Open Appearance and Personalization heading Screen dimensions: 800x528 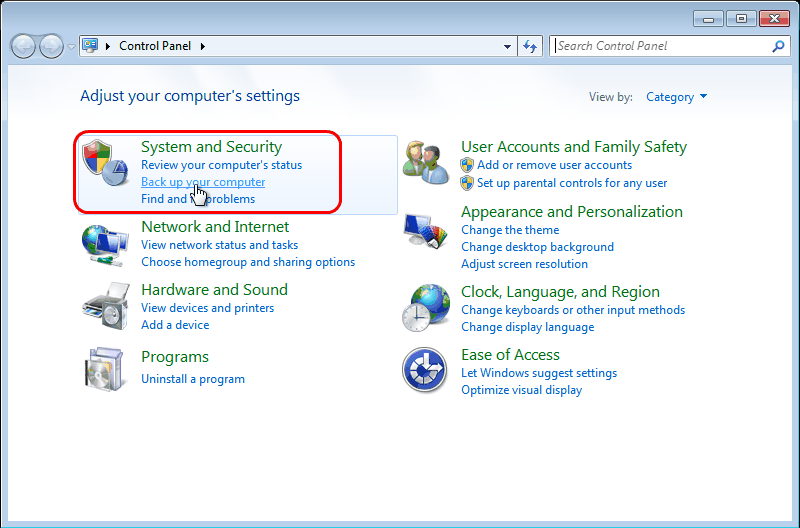[x=572, y=212]
